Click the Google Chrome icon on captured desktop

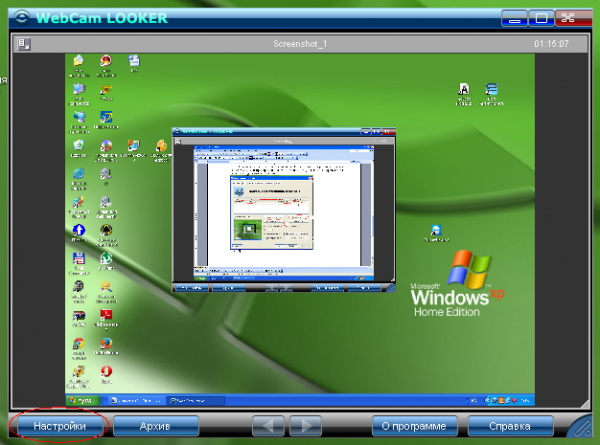coord(78,343)
